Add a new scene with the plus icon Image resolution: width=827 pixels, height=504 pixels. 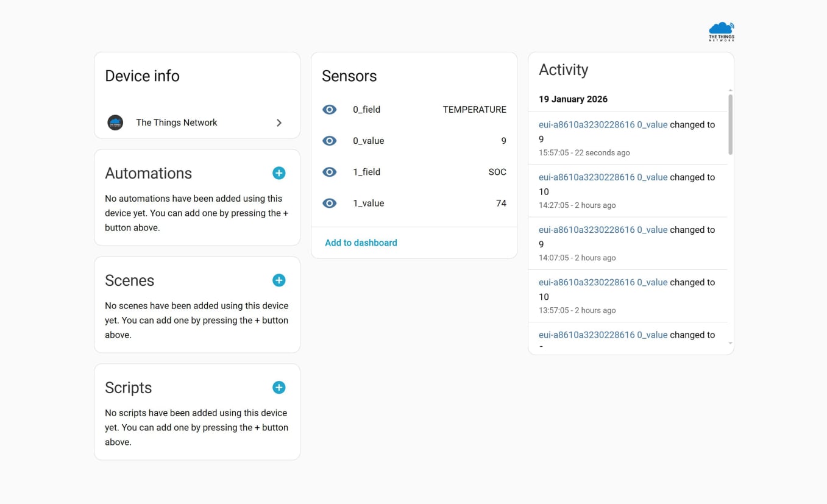(279, 280)
